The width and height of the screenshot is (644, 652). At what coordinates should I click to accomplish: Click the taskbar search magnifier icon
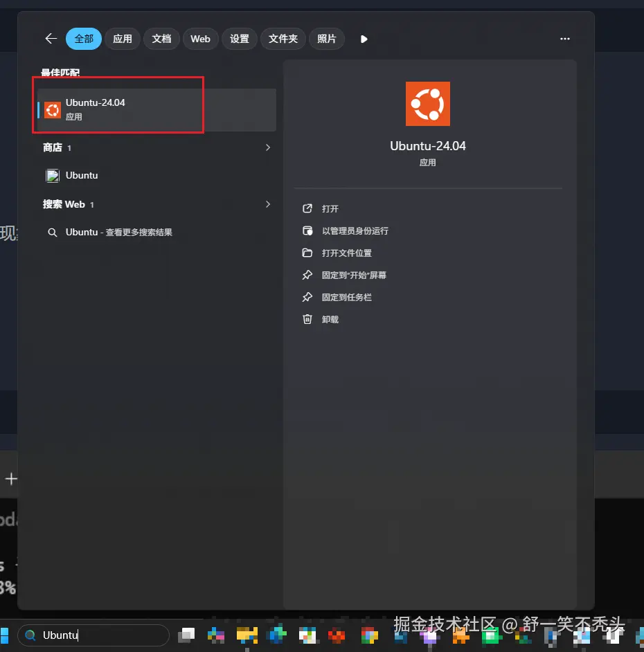[x=30, y=635]
